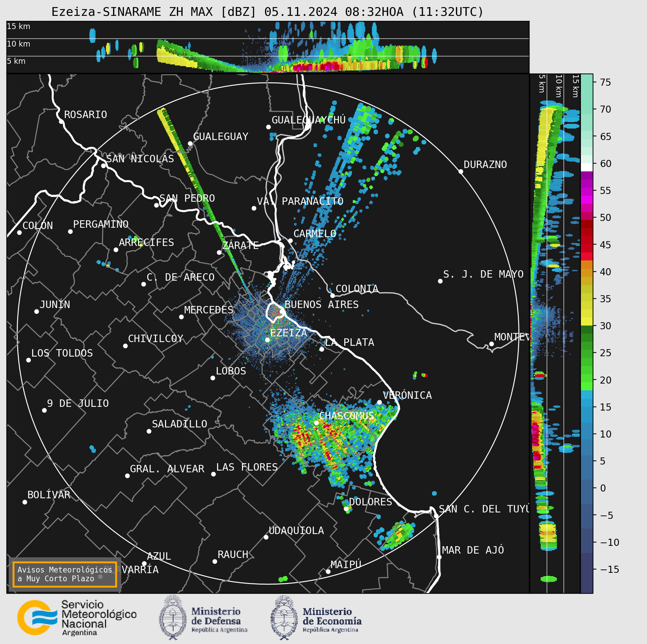Screen dimensions: 647x644
Task: Click the EZEIZA radar site label
Action: tap(288, 333)
